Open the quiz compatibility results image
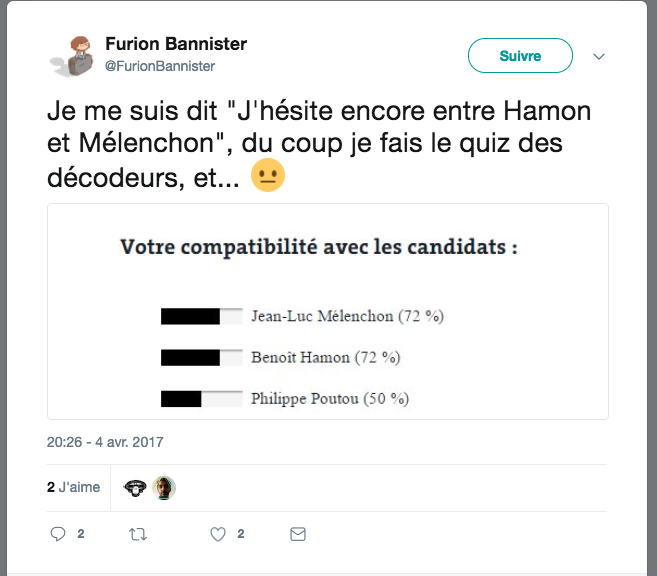Viewport: 657px width, 576px height. 328,311
